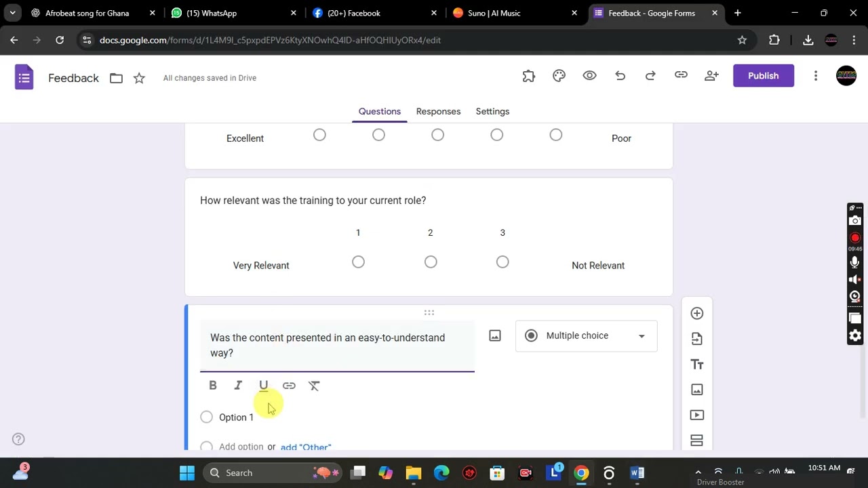Add image from side toolbar
Screen dimensions: 868x488
click(697, 390)
